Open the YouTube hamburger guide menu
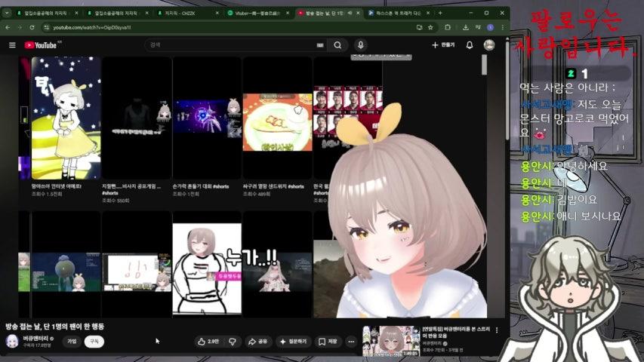Image resolution: width=644 pixels, height=362 pixels. [12, 45]
